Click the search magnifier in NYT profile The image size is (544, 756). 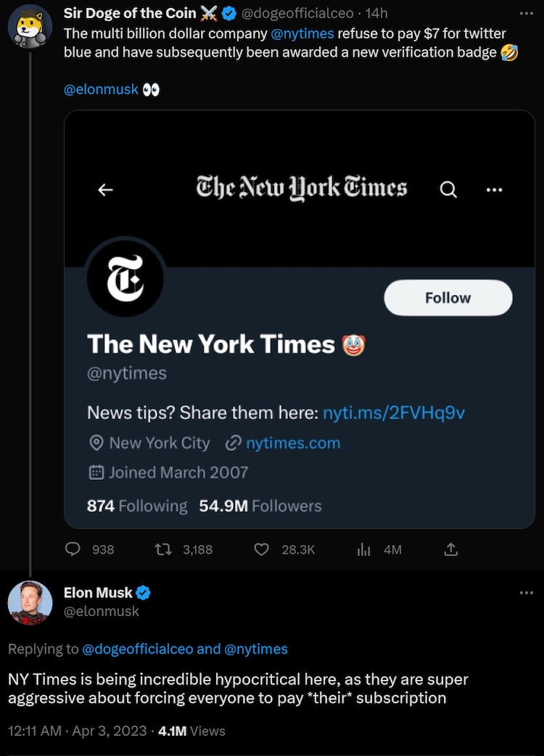pyautogui.click(x=449, y=190)
